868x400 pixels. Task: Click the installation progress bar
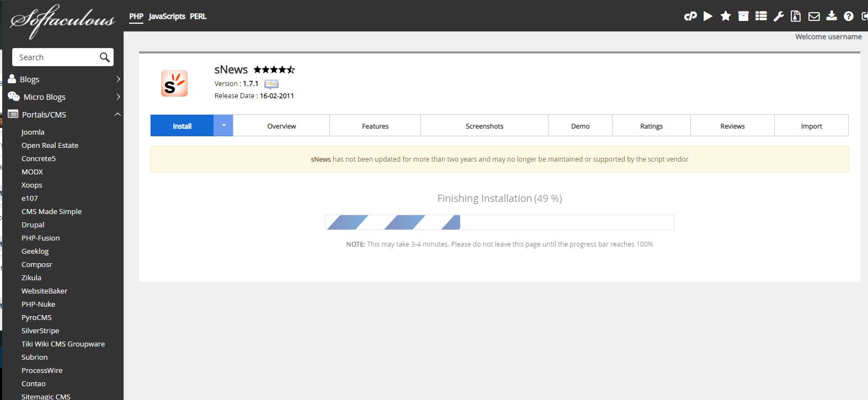[x=500, y=222]
